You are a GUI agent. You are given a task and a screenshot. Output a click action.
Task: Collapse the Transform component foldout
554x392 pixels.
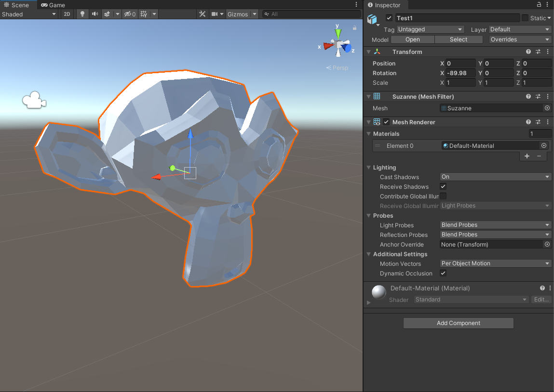tap(369, 52)
